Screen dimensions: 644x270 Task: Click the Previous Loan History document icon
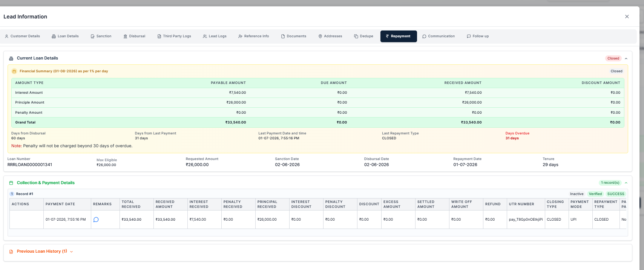[x=11, y=252]
